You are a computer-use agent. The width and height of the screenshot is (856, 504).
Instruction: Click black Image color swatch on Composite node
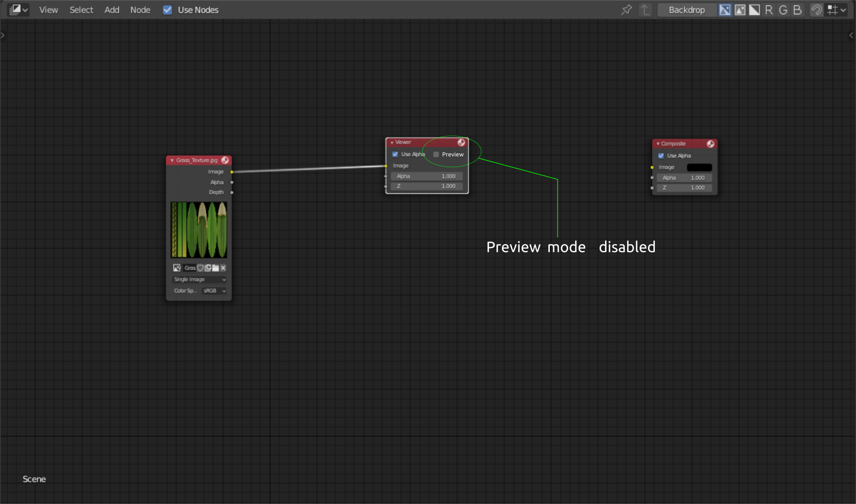click(699, 168)
